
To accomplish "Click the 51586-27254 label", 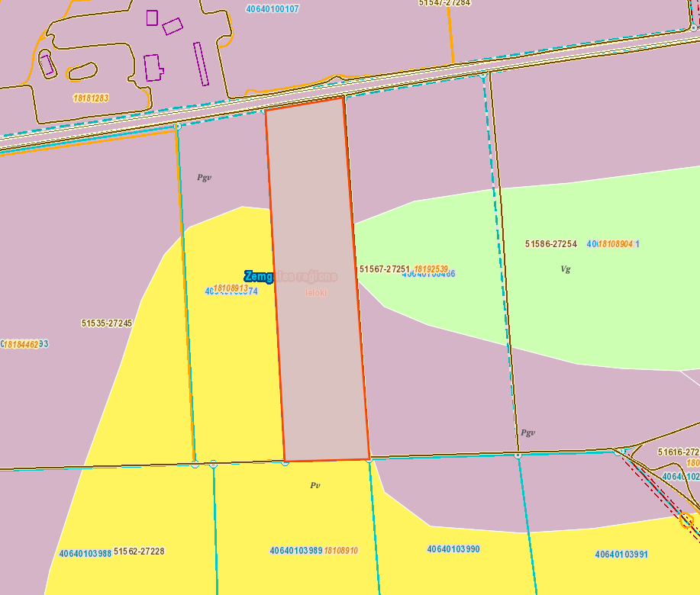I will coord(551,244).
